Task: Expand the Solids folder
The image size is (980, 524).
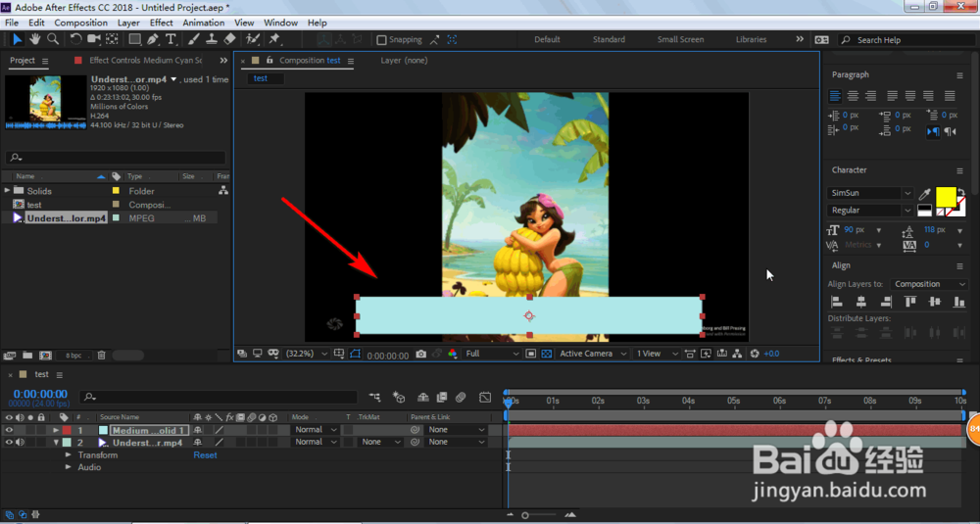Action: (x=8, y=190)
